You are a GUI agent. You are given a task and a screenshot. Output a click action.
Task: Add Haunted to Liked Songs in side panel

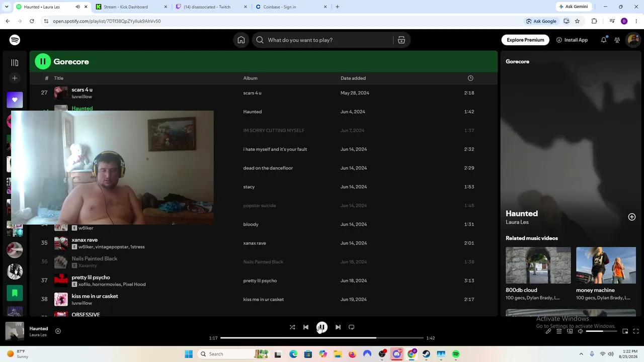pos(632,217)
